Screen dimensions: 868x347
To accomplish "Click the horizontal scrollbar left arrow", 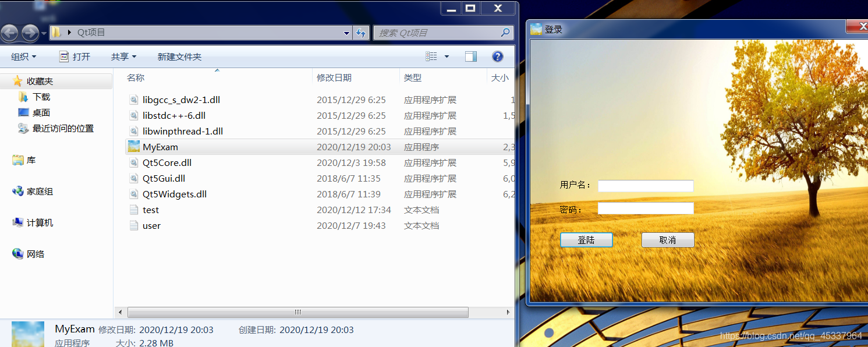I will 120,313.
